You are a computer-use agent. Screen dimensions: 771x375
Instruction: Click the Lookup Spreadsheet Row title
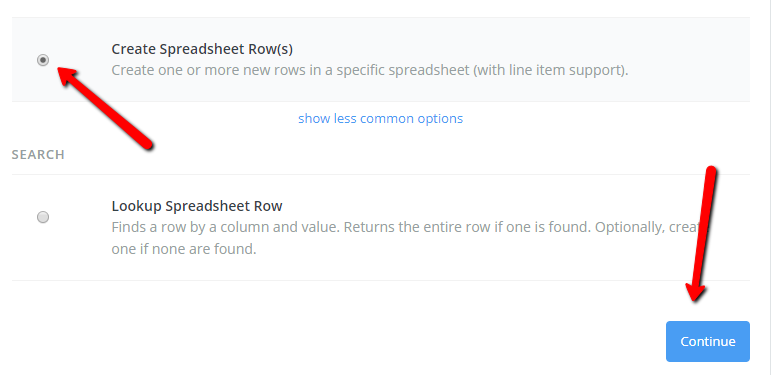(x=197, y=206)
